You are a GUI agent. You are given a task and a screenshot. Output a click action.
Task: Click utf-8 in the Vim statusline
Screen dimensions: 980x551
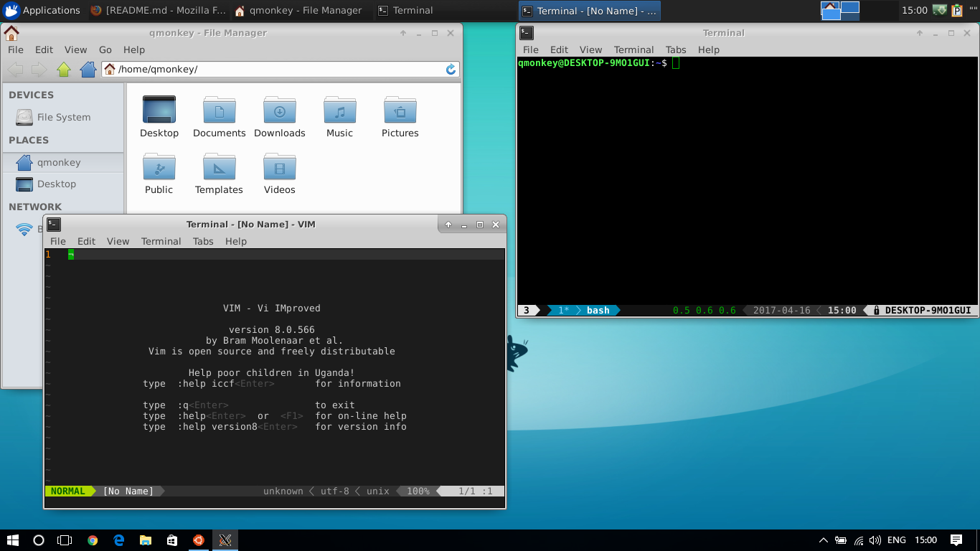pos(335,491)
